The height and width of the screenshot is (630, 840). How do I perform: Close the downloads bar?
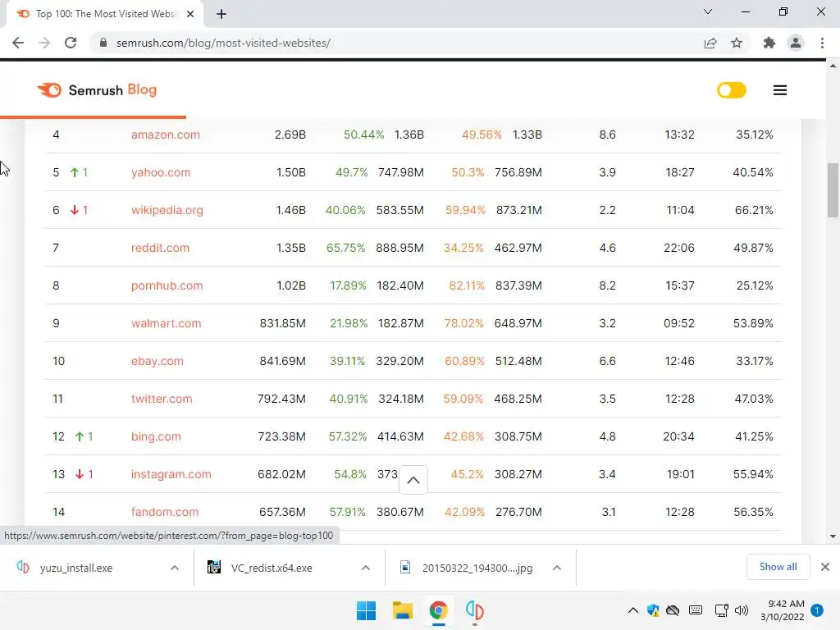tap(825, 567)
